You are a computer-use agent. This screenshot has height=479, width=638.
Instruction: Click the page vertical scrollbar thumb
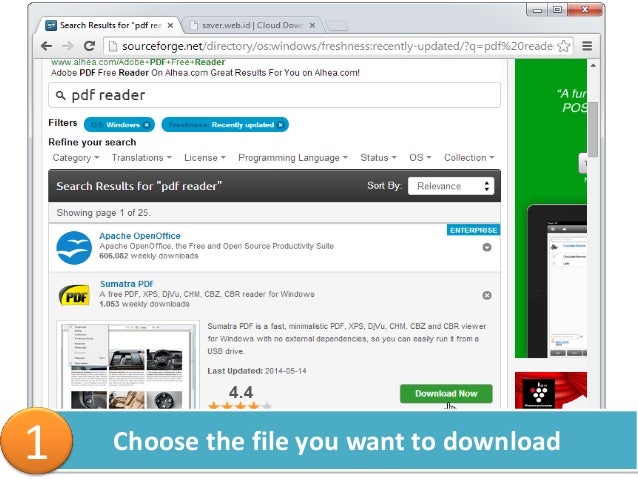(593, 129)
